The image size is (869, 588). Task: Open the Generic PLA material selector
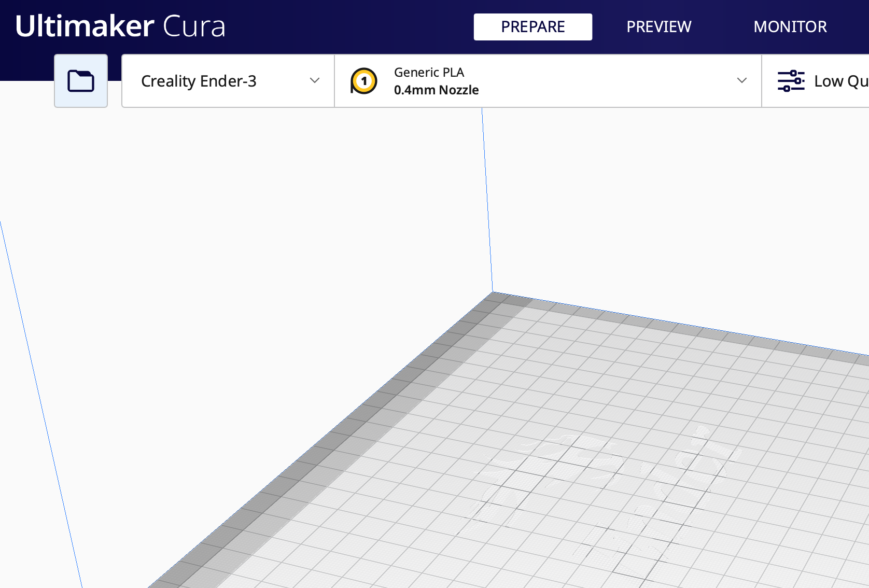point(548,81)
